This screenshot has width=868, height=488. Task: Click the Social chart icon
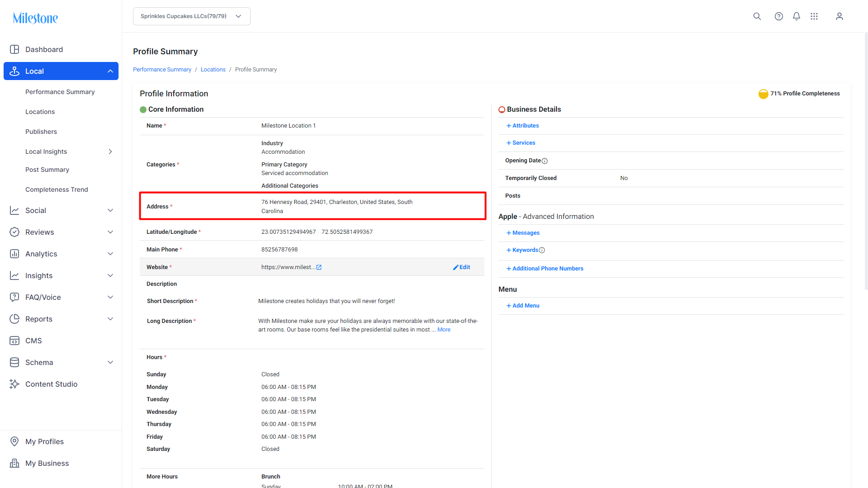(x=14, y=210)
